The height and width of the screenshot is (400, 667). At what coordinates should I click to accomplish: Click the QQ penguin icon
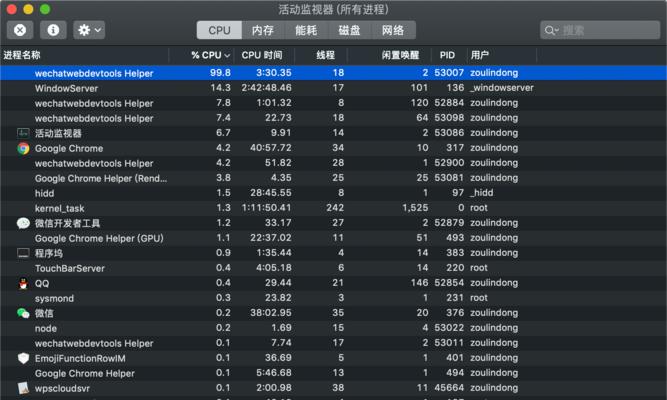(23, 283)
